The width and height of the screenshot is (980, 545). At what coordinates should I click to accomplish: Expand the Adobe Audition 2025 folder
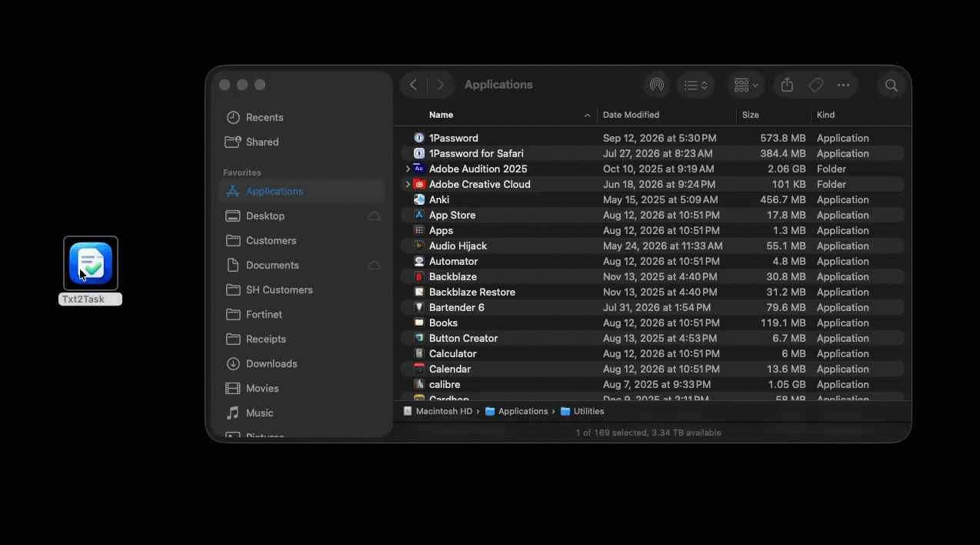click(x=408, y=169)
